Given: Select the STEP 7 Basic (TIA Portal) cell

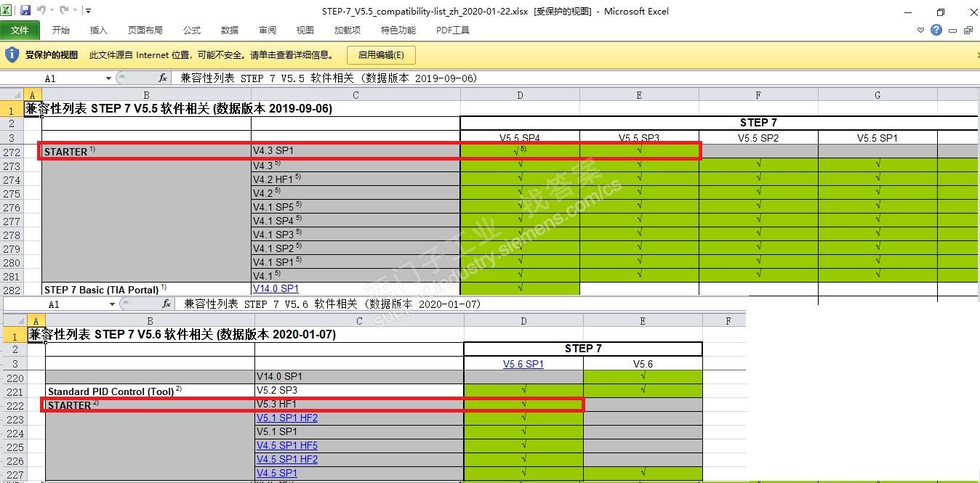Looking at the screenshot, I should pyautogui.click(x=146, y=289).
